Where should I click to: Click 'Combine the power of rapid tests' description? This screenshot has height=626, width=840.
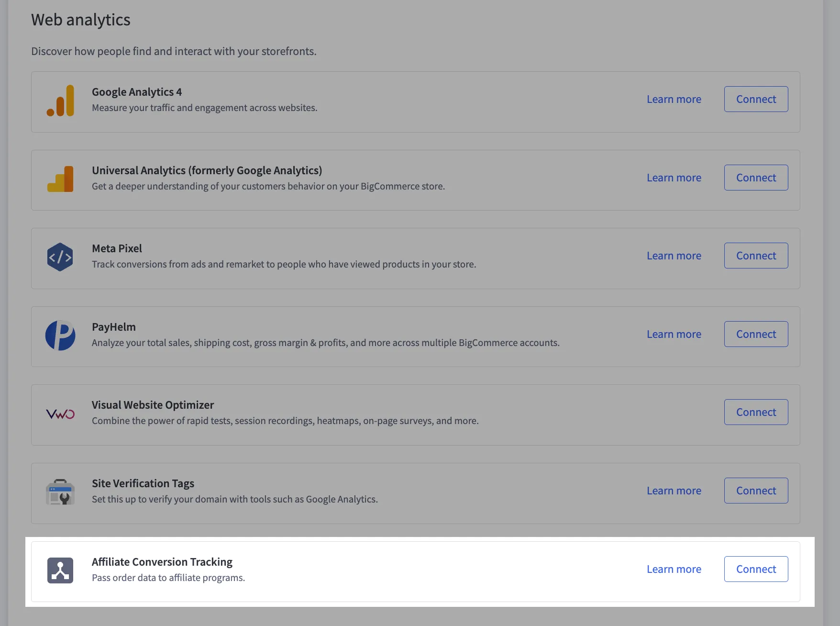[285, 421]
